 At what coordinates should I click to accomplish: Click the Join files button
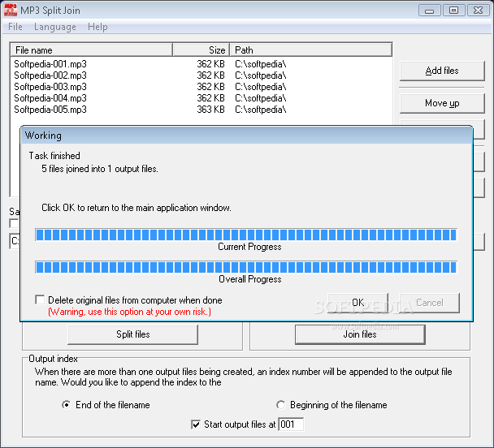click(x=360, y=334)
